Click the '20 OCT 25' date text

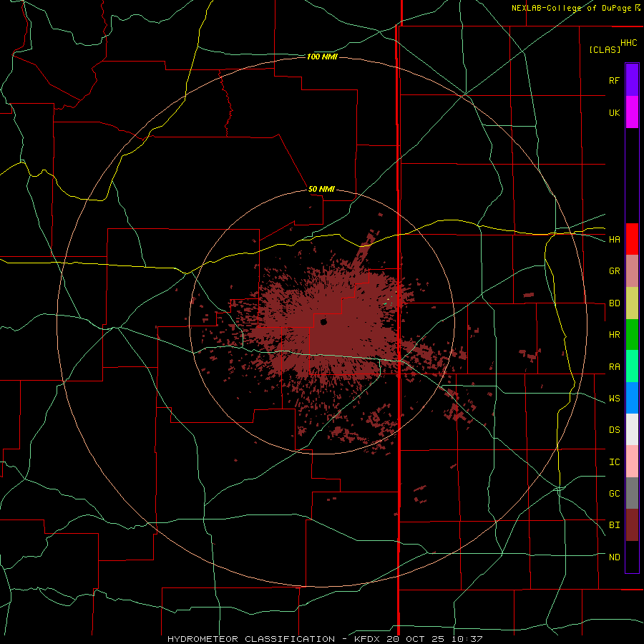click(415, 639)
